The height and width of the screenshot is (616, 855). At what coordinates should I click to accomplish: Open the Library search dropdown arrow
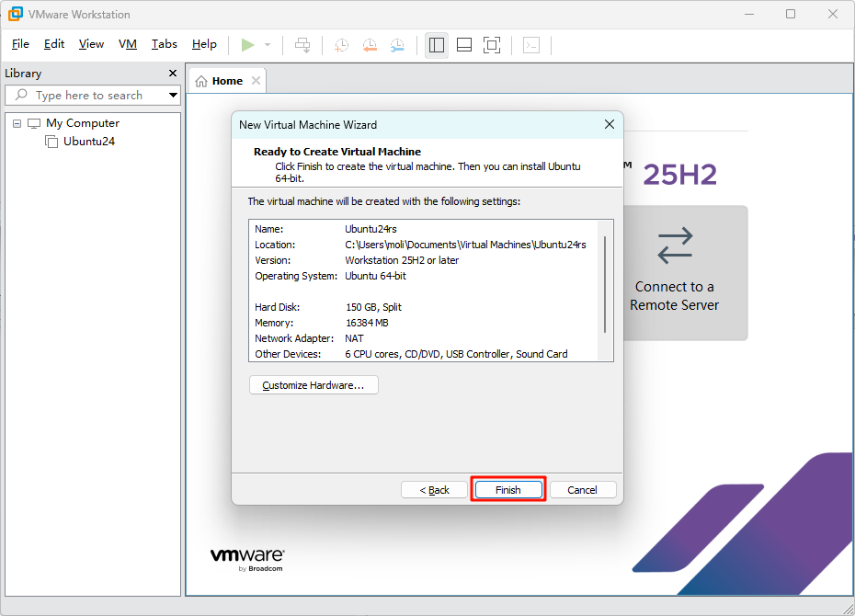point(174,95)
